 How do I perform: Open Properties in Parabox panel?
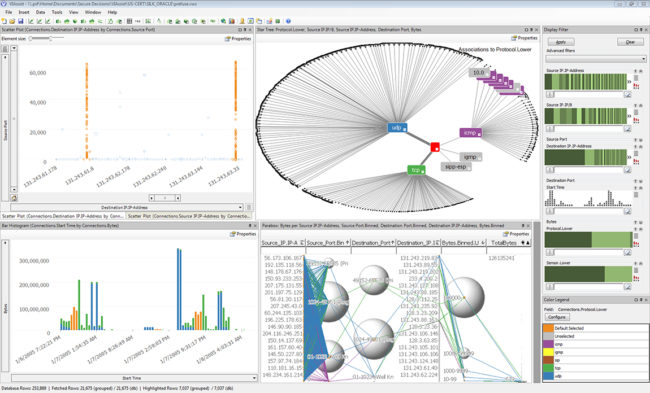pos(516,234)
